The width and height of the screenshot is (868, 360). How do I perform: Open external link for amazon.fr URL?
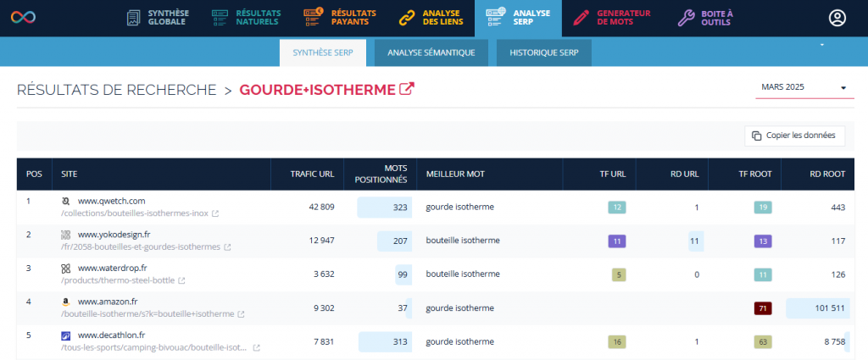pyautogui.click(x=241, y=314)
